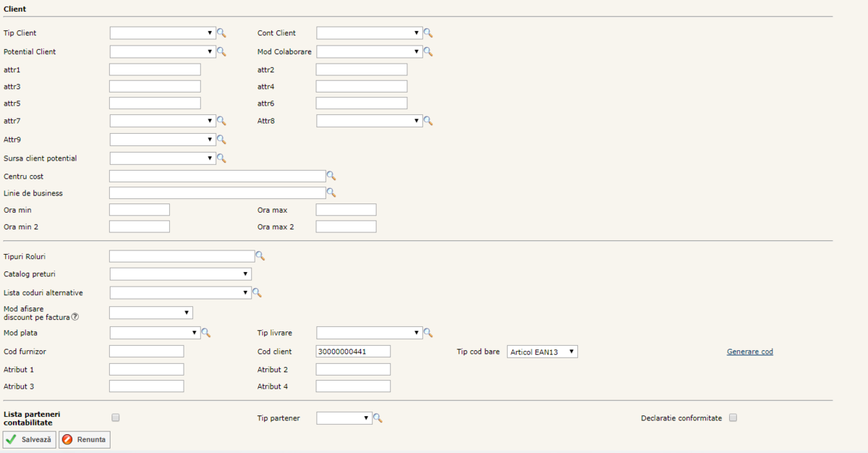868x453 pixels.
Task: Click the Tipuri Roluri lookup icon
Action: 260,256
